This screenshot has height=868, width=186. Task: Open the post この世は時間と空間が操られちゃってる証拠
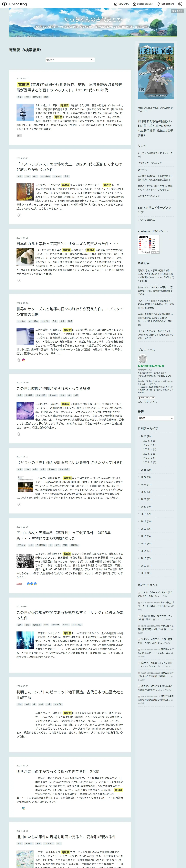tap(53, 389)
